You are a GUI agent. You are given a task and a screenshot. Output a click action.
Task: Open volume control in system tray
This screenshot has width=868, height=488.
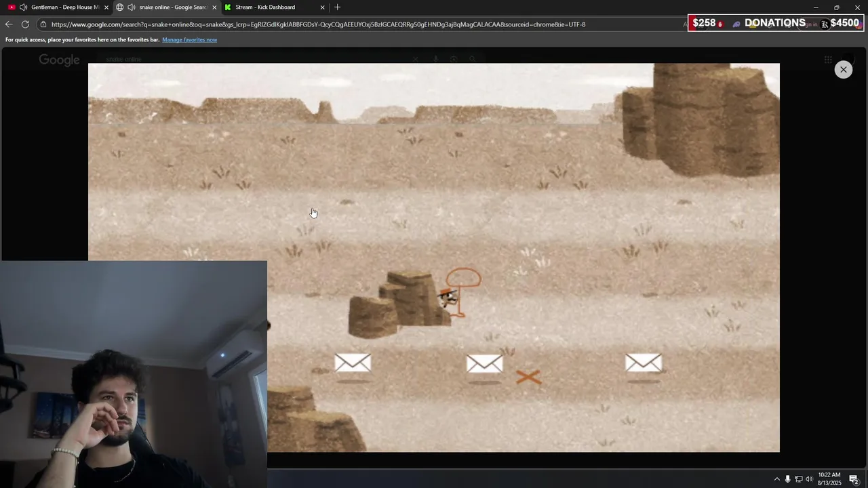(809, 479)
